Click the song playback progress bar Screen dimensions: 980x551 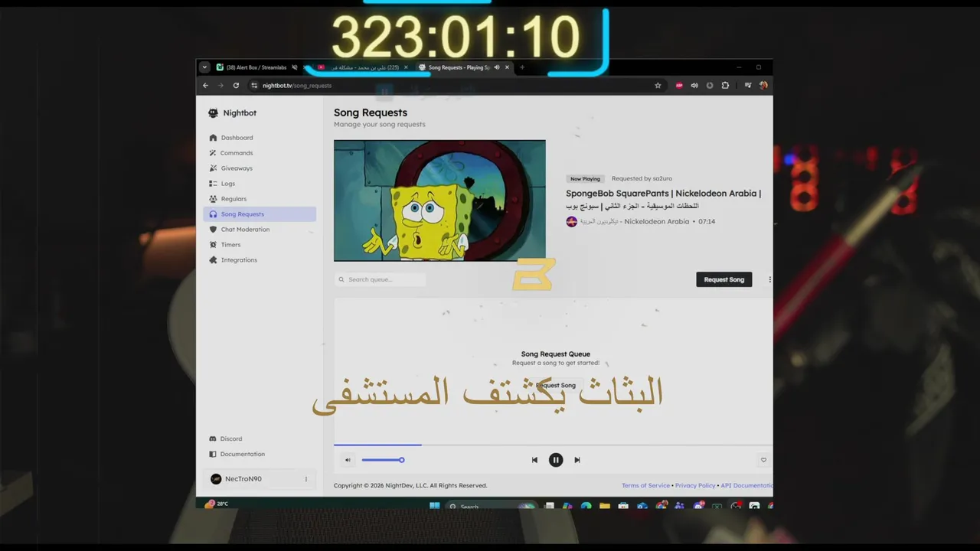[x=553, y=445]
